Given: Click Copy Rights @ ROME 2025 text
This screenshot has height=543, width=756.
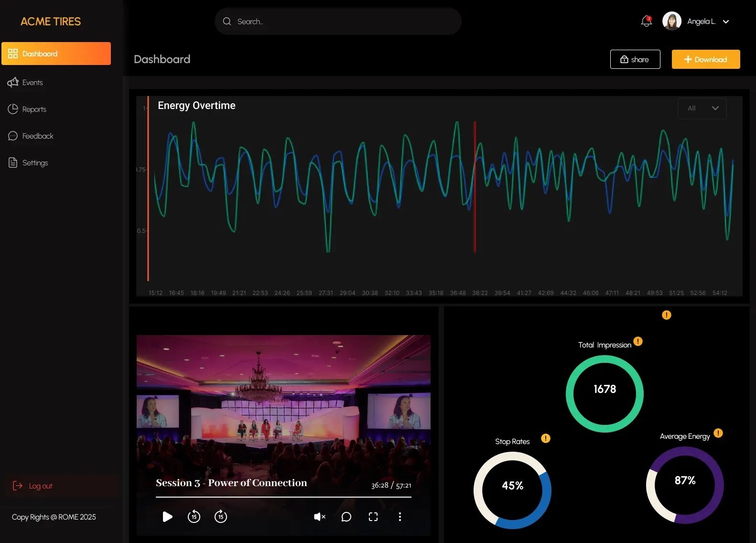Looking at the screenshot, I should (x=54, y=517).
